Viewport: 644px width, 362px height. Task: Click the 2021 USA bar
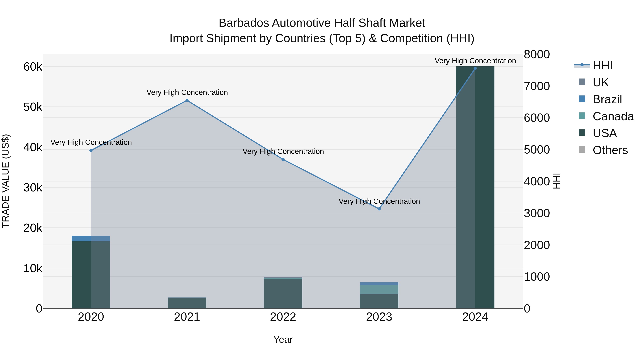point(187,303)
